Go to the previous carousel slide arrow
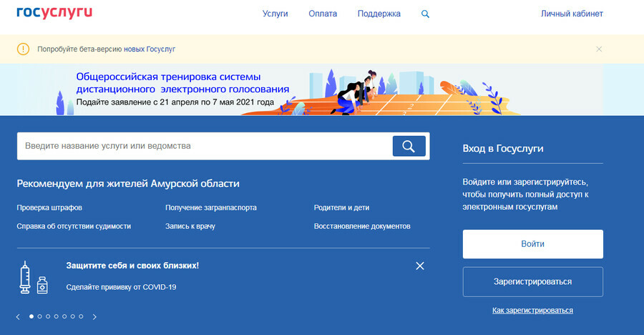This screenshot has width=644, height=335. point(18,317)
